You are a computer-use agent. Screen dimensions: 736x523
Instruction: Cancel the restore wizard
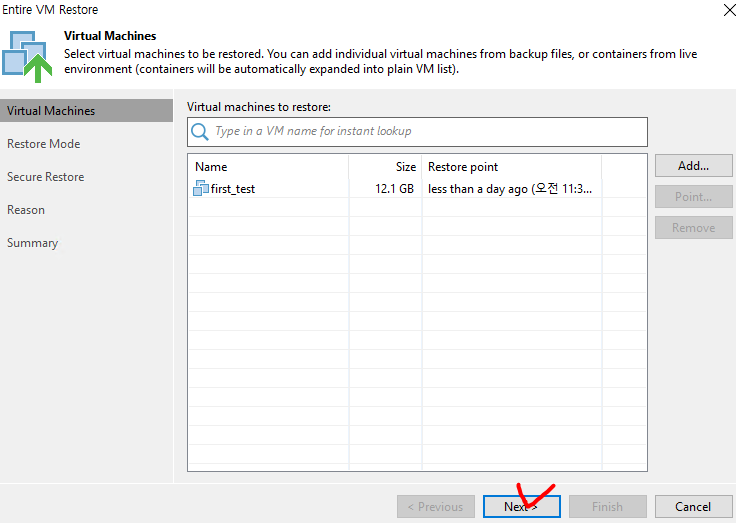pyautogui.click(x=693, y=507)
